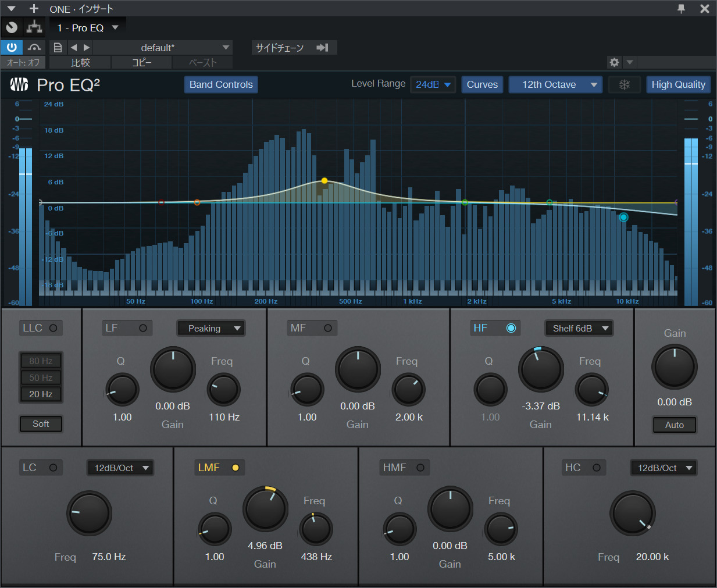Click the 比較 compare button
The width and height of the screenshot is (717, 588).
pyautogui.click(x=80, y=63)
